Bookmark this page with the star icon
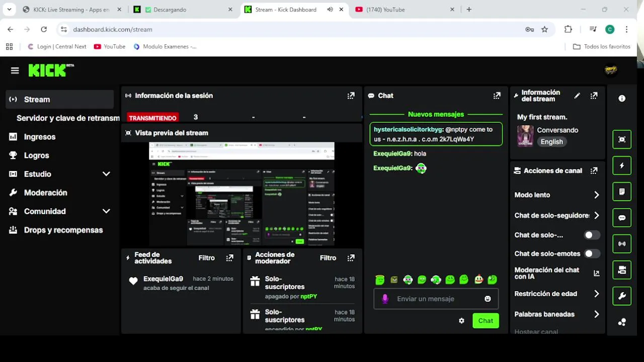644x362 pixels. pos(544,30)
